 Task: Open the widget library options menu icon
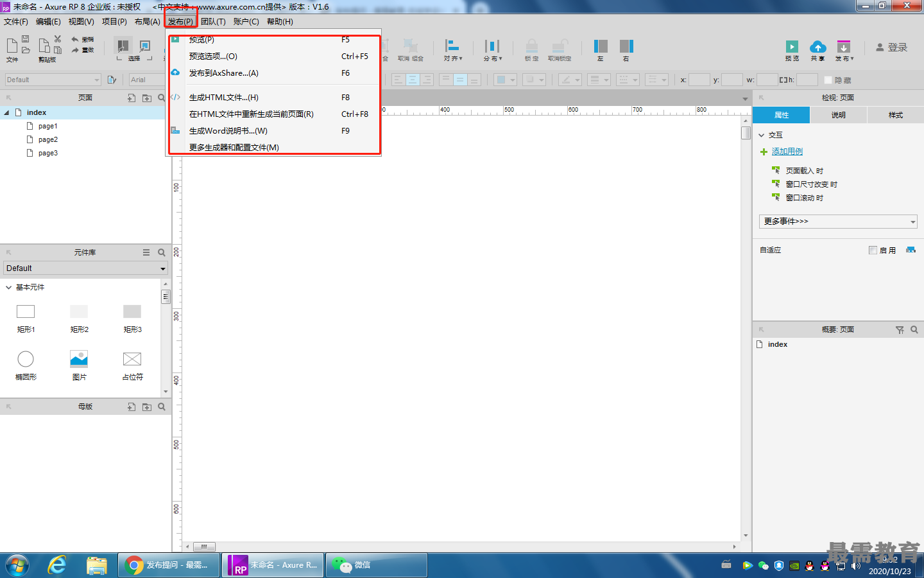146,252
